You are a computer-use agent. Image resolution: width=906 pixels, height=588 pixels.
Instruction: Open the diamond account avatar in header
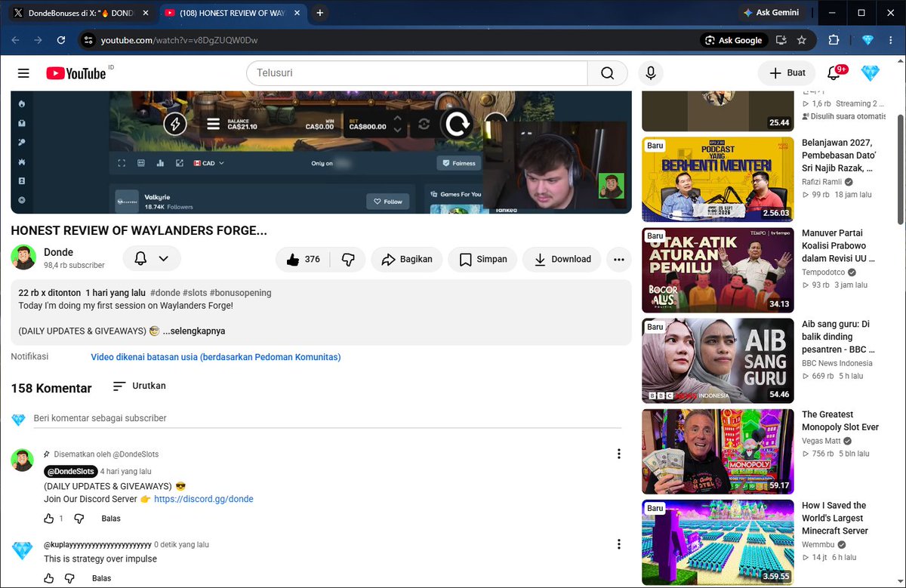(871, 73)
